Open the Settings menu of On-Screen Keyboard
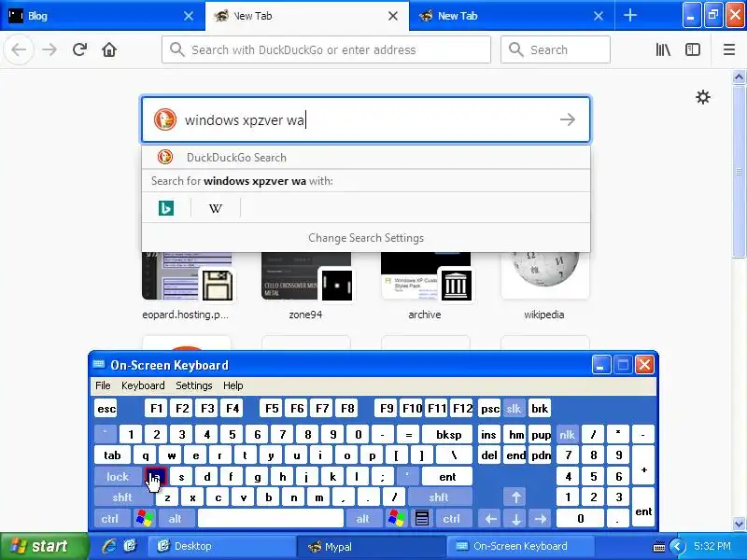This screenshot has height=560, width=747. (194, 385)
